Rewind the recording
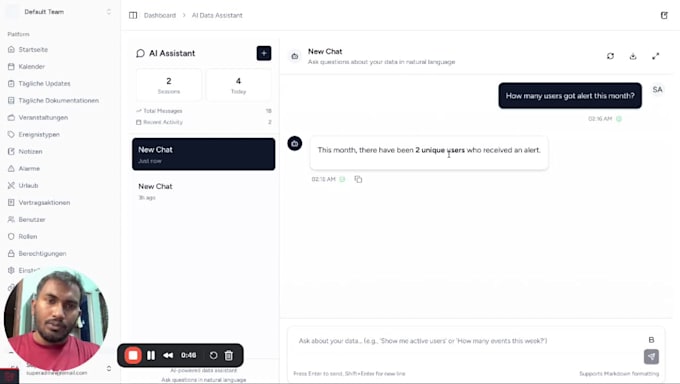Image resolution: width=680 pixels, height=384 pixels. click(x=168, y=355)
